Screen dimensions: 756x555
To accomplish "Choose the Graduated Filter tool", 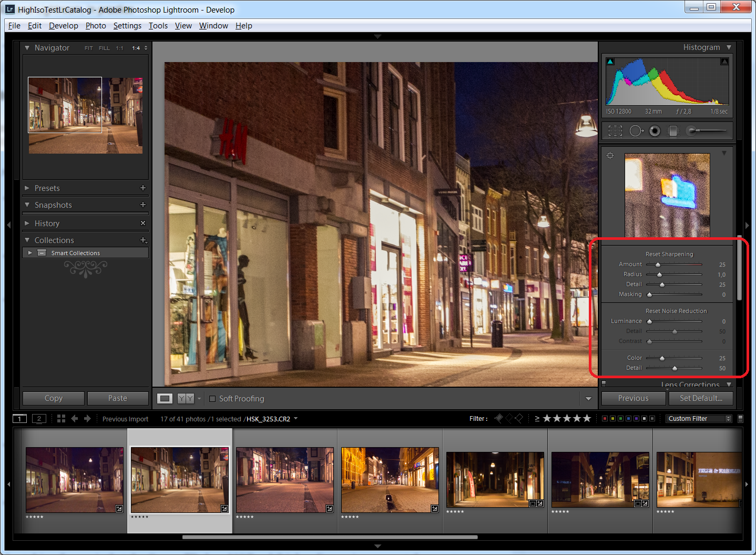I will (673, 131).
